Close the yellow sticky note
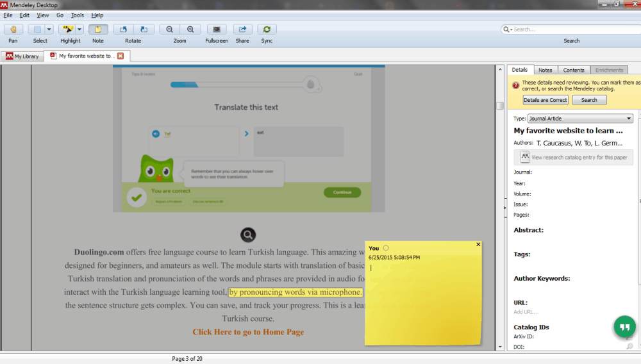Screen dimensions: 641x364 [478, 244]
